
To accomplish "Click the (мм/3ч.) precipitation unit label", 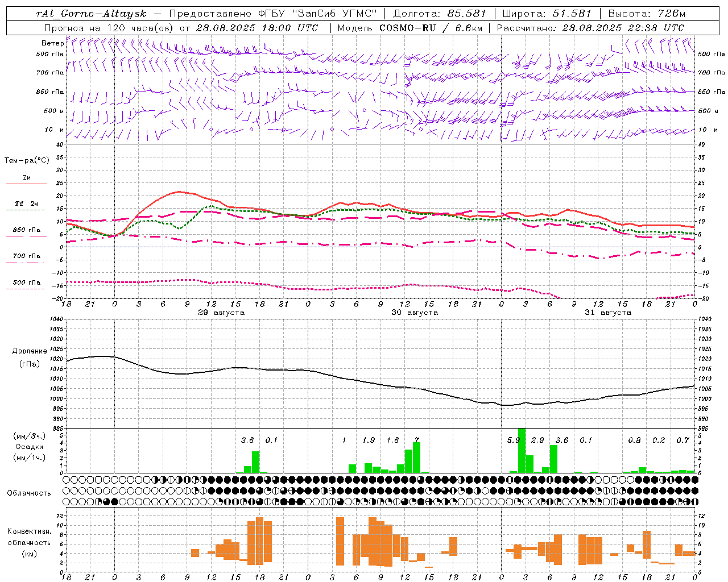I will pos(29,436).
